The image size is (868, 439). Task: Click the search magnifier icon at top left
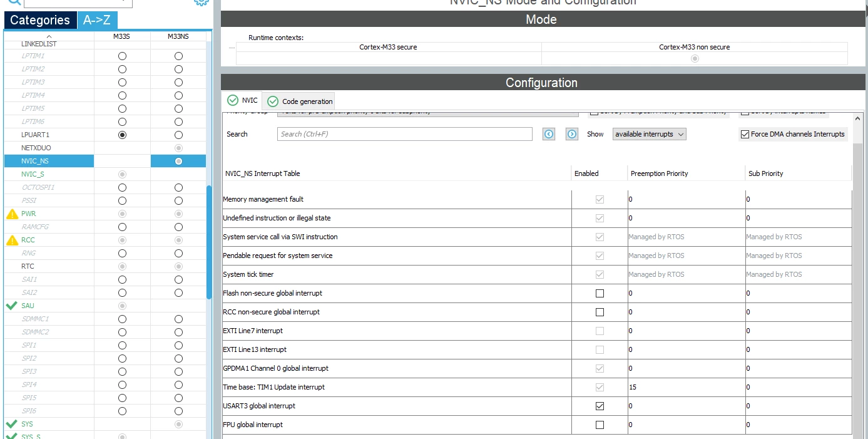coord(14,2)
